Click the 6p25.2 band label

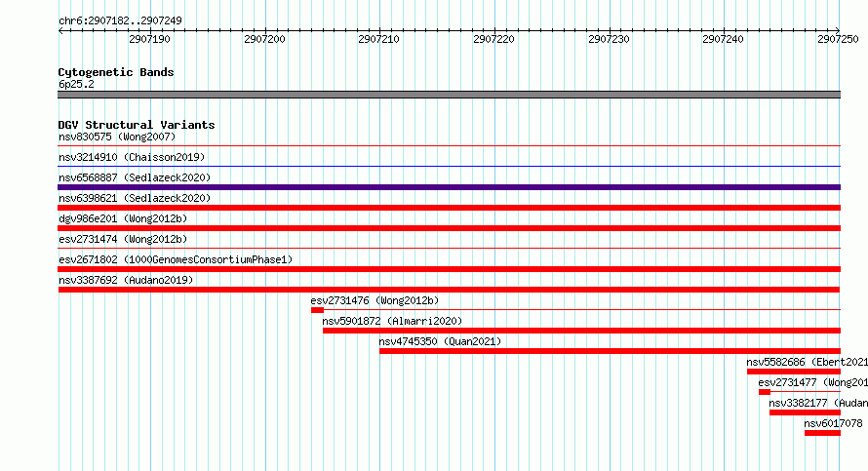click(x=76, y=84)
